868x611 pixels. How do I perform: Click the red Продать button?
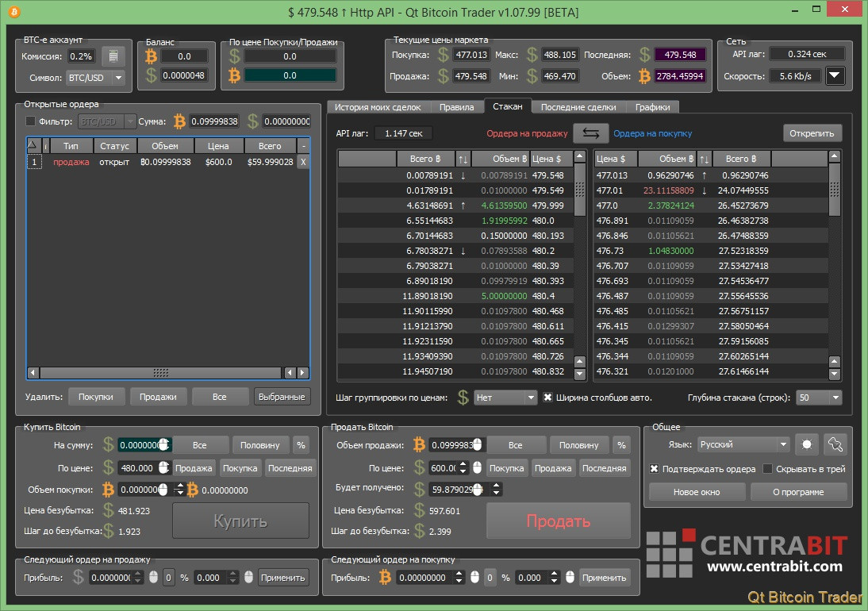[x=558, y=521]
